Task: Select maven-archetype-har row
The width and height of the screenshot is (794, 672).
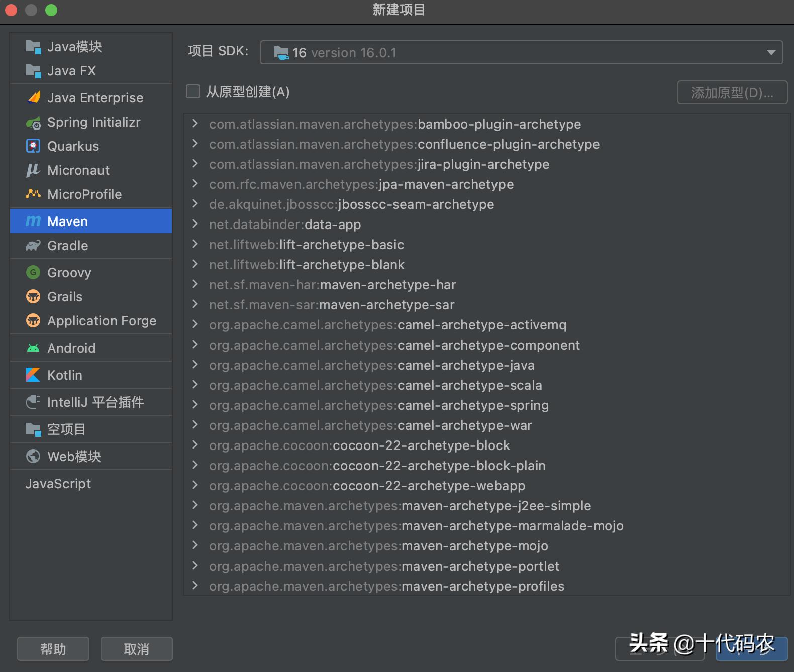Action: 486,285
